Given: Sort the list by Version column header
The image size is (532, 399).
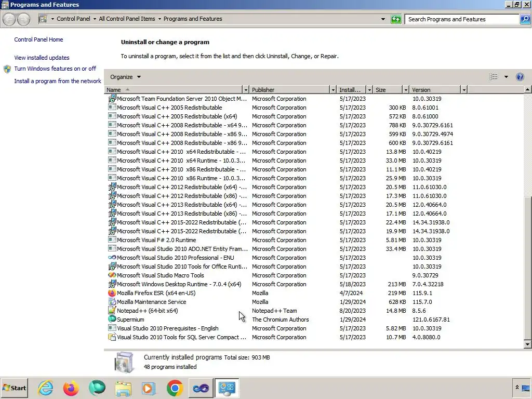Looking at the screenshot, I should (435, 90).
